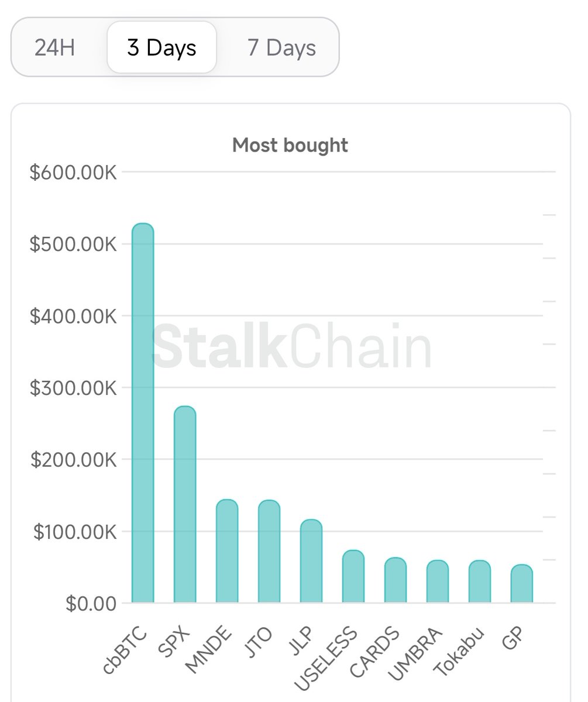Click the Most bought chart title
The height and width of the screenshot is (702, 588).
290,145
